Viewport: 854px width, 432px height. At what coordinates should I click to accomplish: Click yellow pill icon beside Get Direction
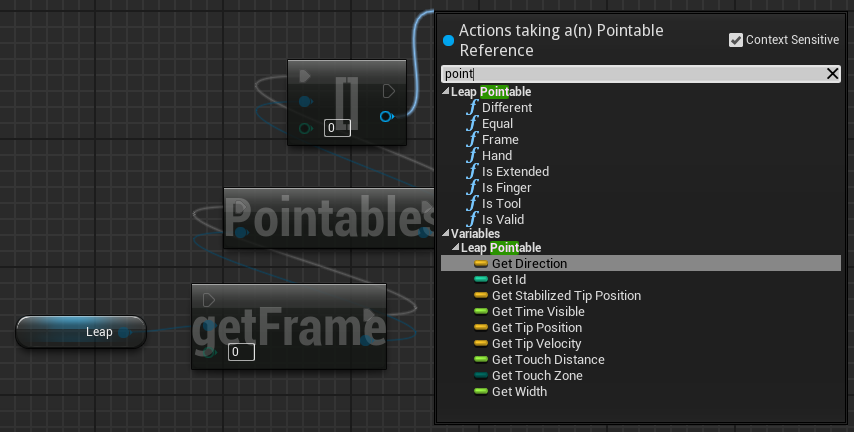481,264
